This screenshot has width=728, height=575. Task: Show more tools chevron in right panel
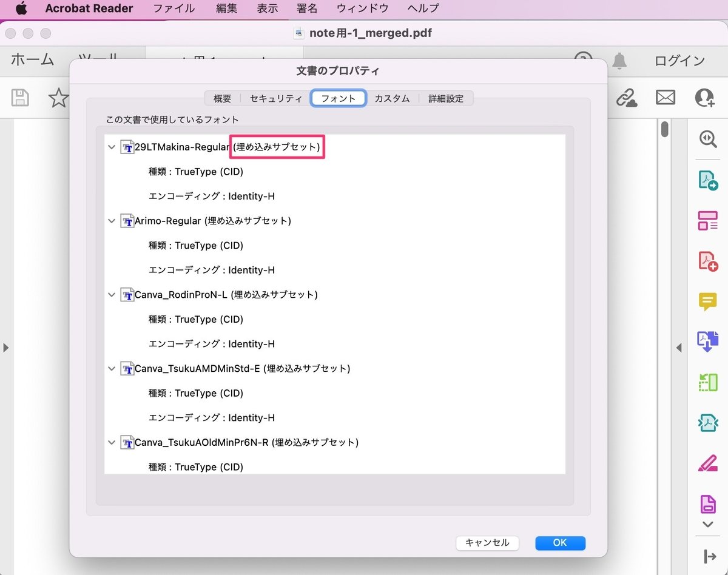pyautogui.click(x=707, y=525)
